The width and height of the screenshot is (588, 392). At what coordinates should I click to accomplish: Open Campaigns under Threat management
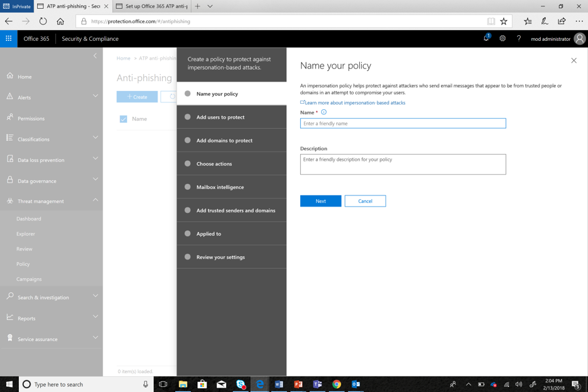29,279
